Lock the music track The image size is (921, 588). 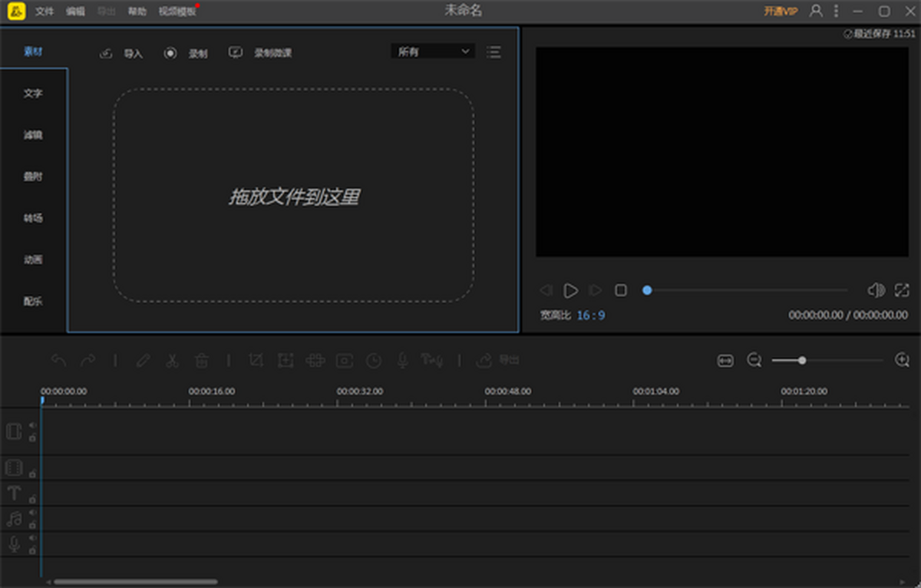(x=31, y=524)
